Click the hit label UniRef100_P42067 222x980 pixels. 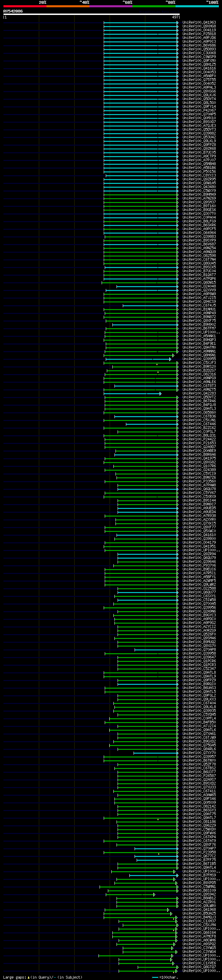199,110
